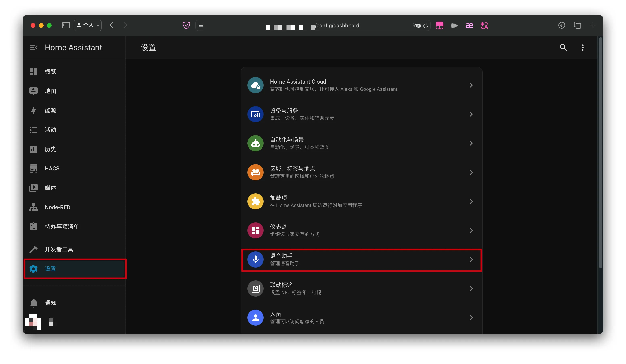The width and height of the screenshot is (626, 364).
Task: Click the 加载项 puzzle icon
Action: tap(255, 201)
